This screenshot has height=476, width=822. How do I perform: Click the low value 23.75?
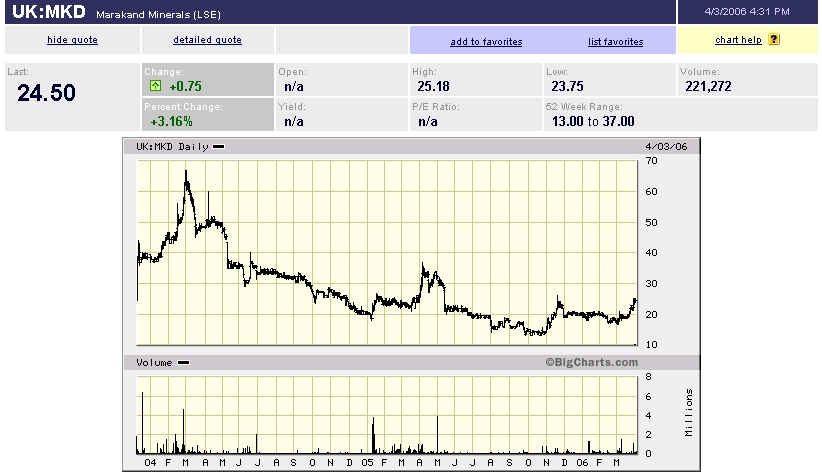pyautogui.click(x=567, y=86)
